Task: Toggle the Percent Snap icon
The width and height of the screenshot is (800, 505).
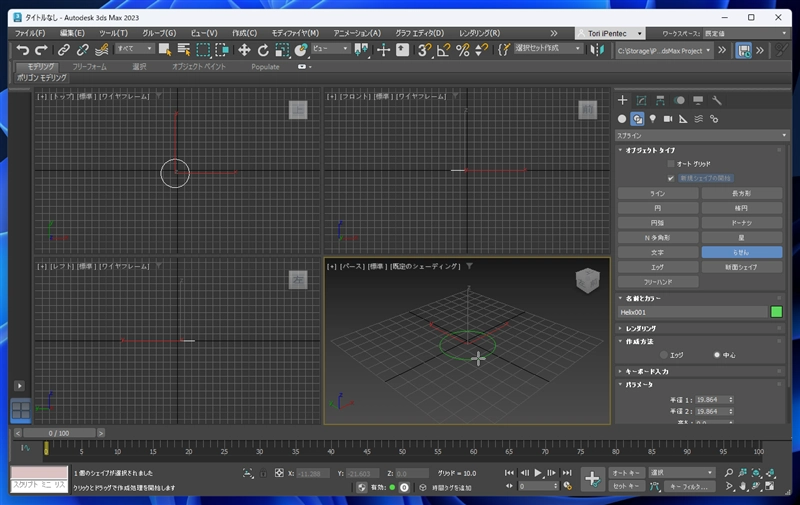Action: [463, 49]
